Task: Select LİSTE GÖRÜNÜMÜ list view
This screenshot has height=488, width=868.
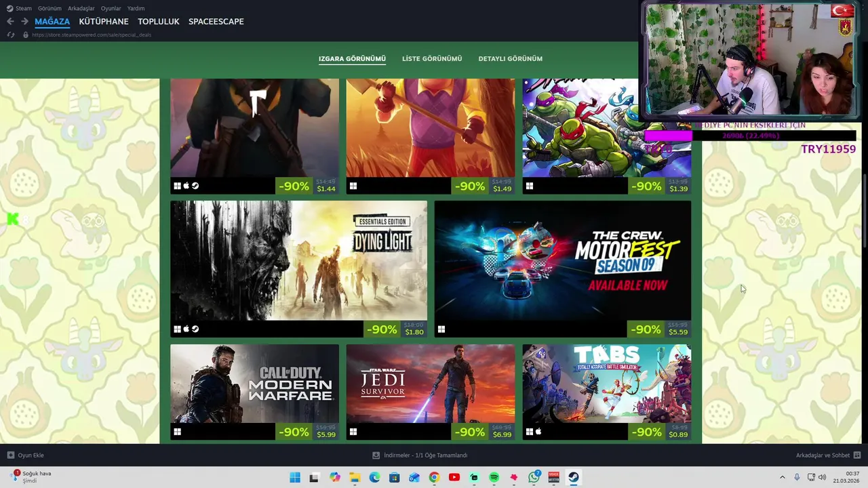Action: 432,59
